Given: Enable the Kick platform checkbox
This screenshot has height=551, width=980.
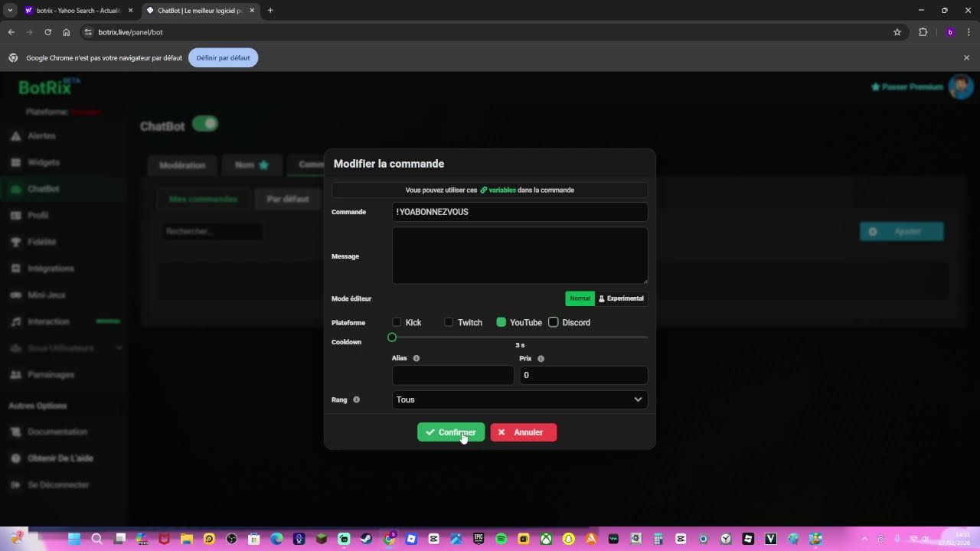Looking at the screenshot, I should coord(397,322).
